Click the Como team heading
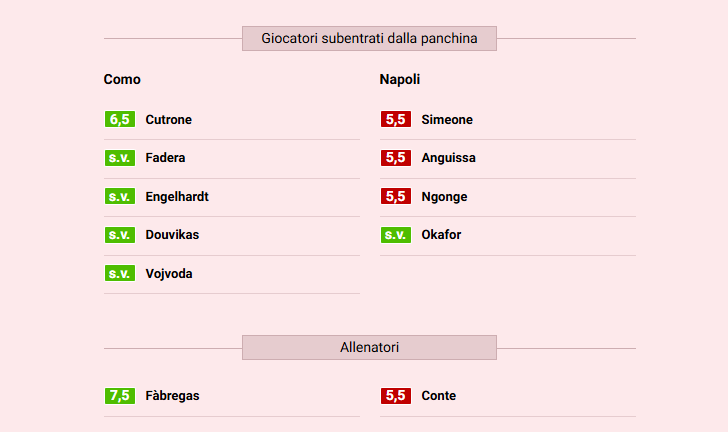 [x=122, y=79]
